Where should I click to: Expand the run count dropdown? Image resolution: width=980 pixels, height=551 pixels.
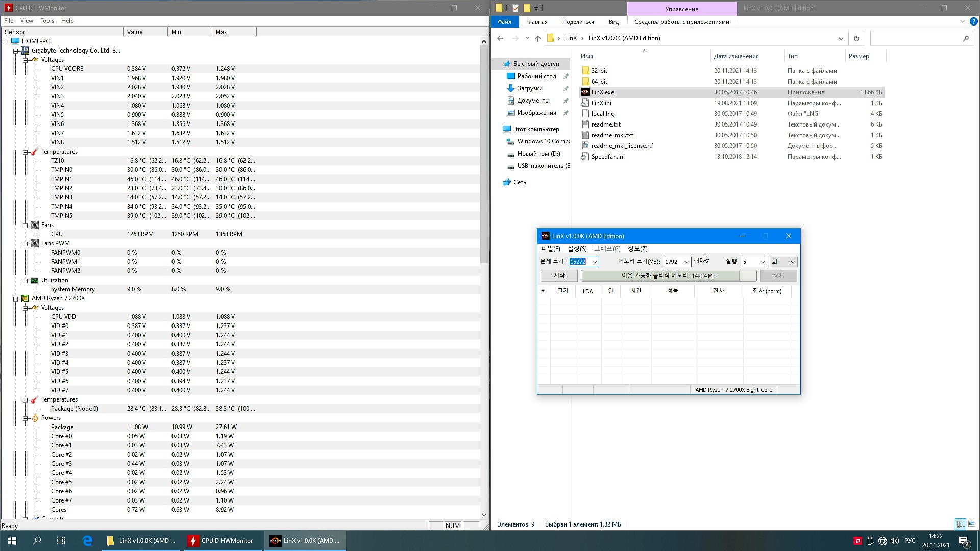point(762,262)
